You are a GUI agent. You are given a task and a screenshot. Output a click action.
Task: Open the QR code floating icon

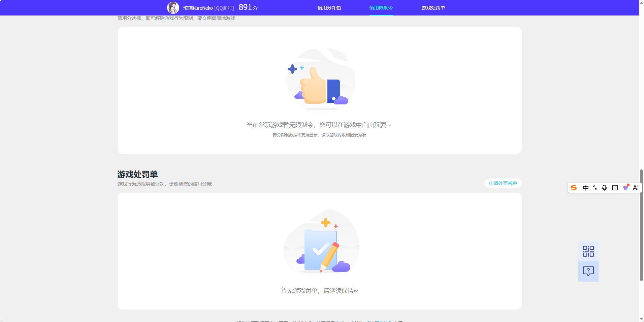(588, 251)
